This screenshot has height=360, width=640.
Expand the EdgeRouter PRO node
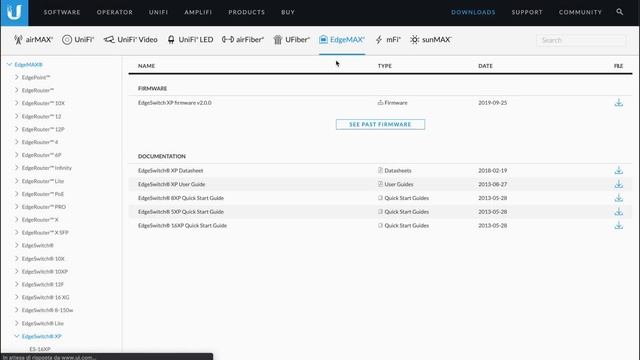coord(17,207)
